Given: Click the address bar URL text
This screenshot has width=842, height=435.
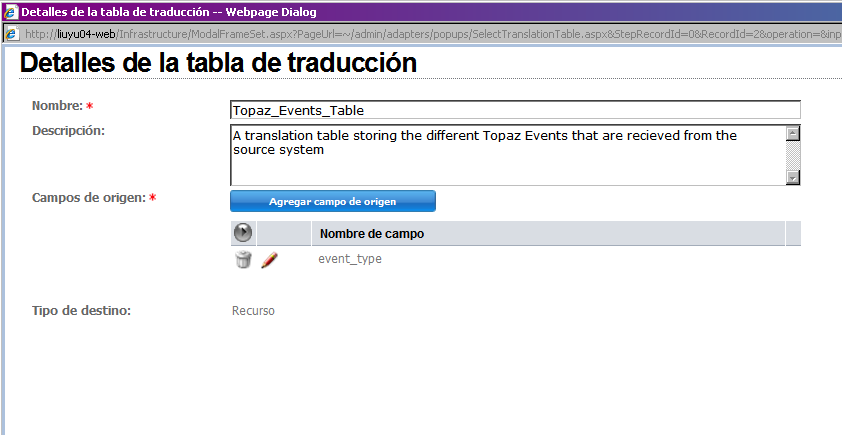Looking at the screenshot, I should click(x=433, y=34).
